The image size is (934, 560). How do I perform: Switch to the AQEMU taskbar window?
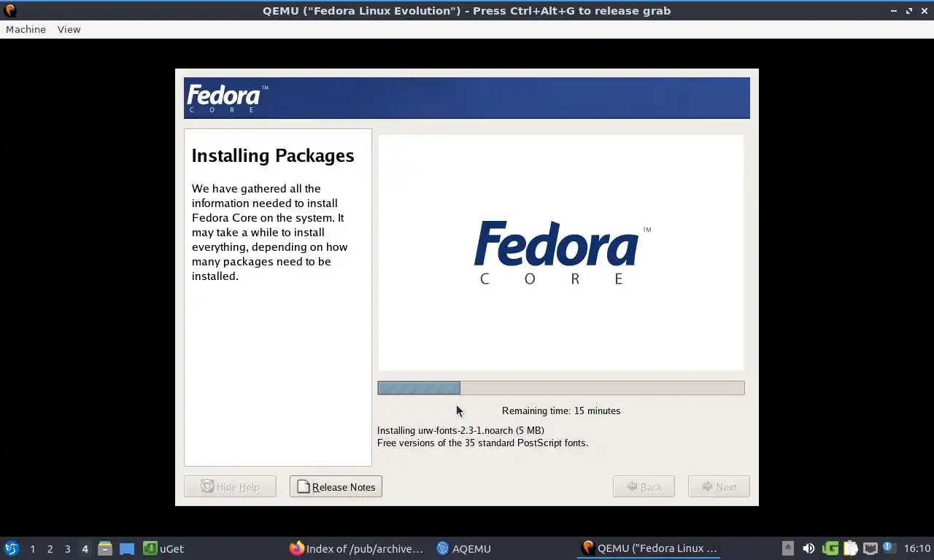[464, 548]
